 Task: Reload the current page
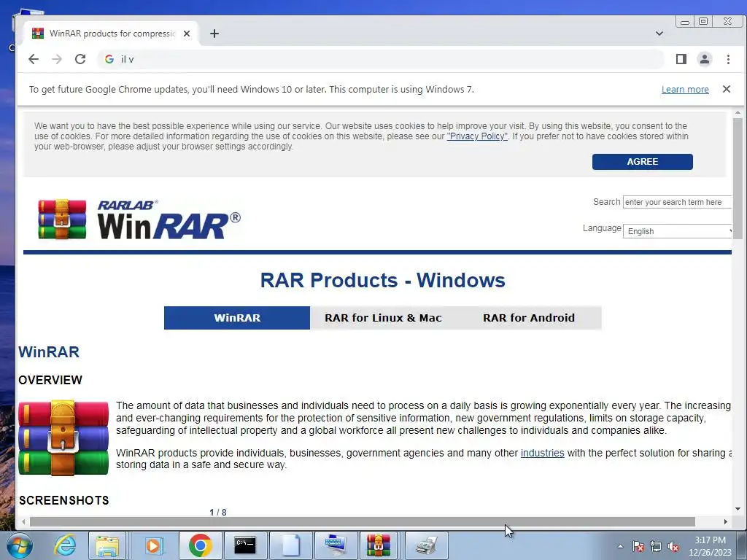pos(80,59)
